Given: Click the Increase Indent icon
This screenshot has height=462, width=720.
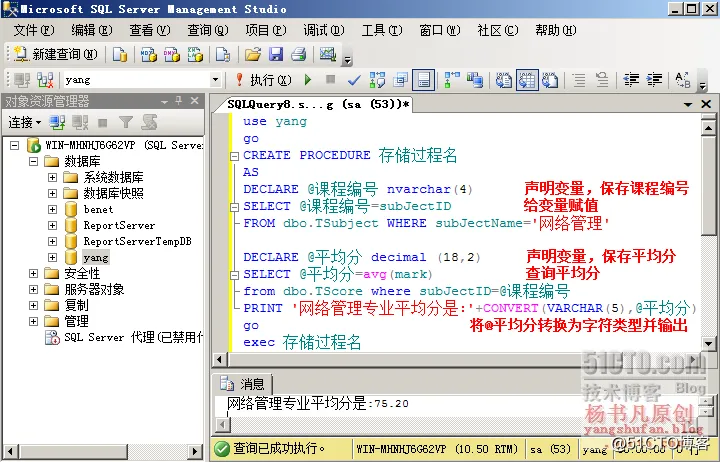Looking at the screenshot, I should pos(654,80).
